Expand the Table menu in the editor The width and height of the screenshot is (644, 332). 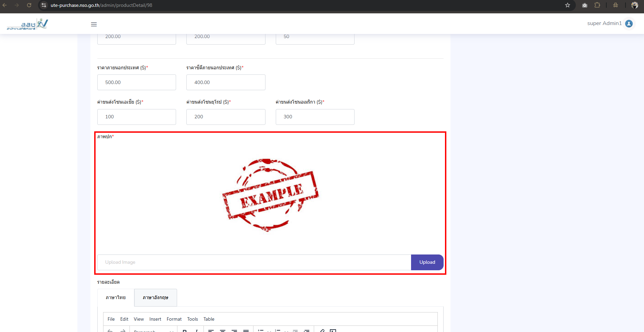209,319
